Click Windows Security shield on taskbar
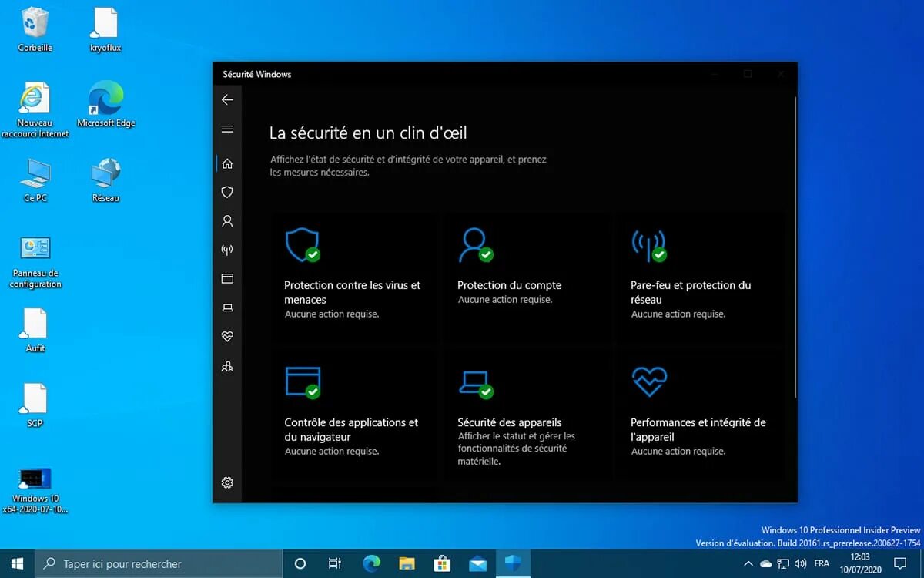924x578 pixels. [x=512, y=563]
